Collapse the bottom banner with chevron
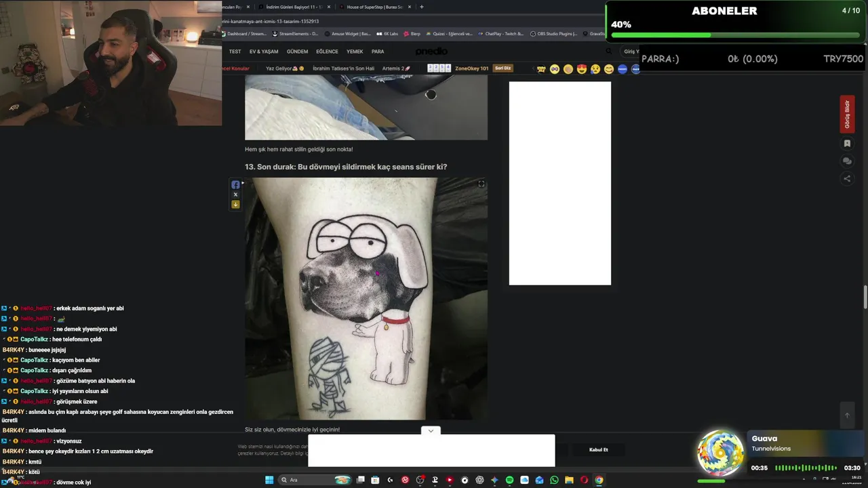Image resolution: width=868 pixels, height=488 pixels. coord(431,430)
